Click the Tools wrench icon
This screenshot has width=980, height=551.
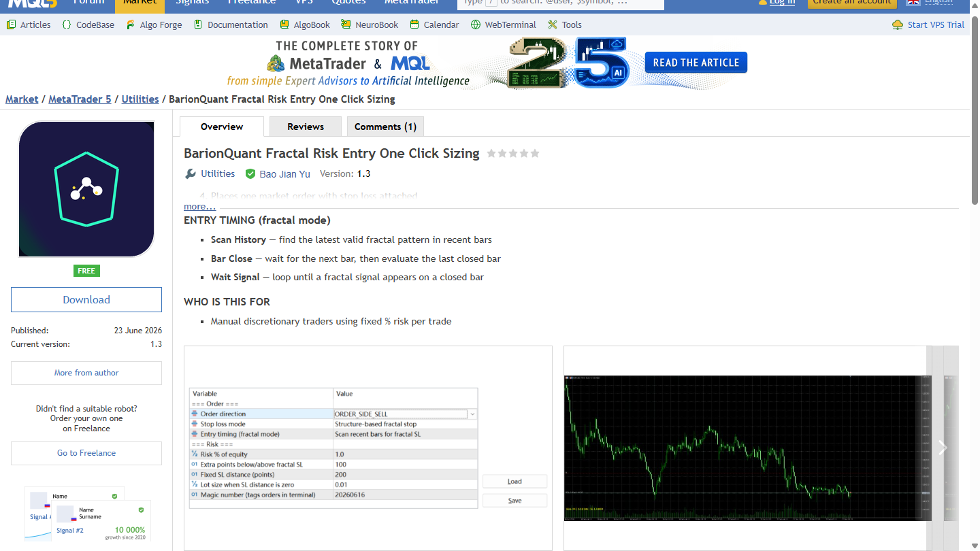point(553,24)
